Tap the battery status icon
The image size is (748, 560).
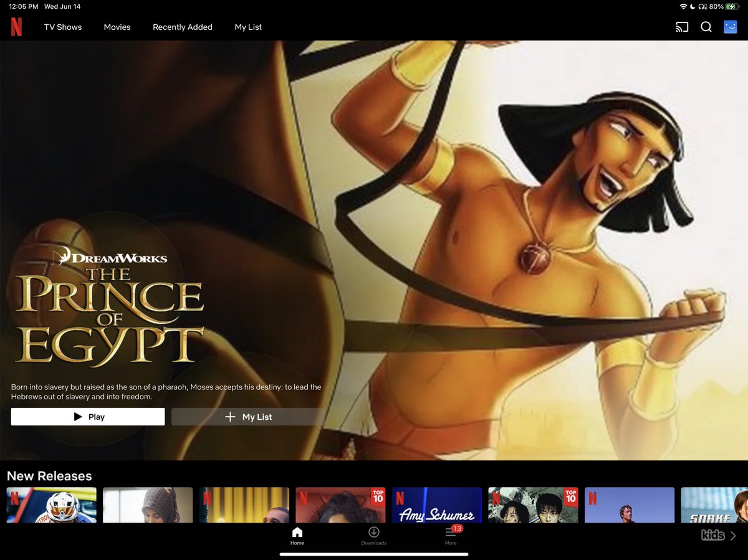pyautogui.click(x=732, y=6)
